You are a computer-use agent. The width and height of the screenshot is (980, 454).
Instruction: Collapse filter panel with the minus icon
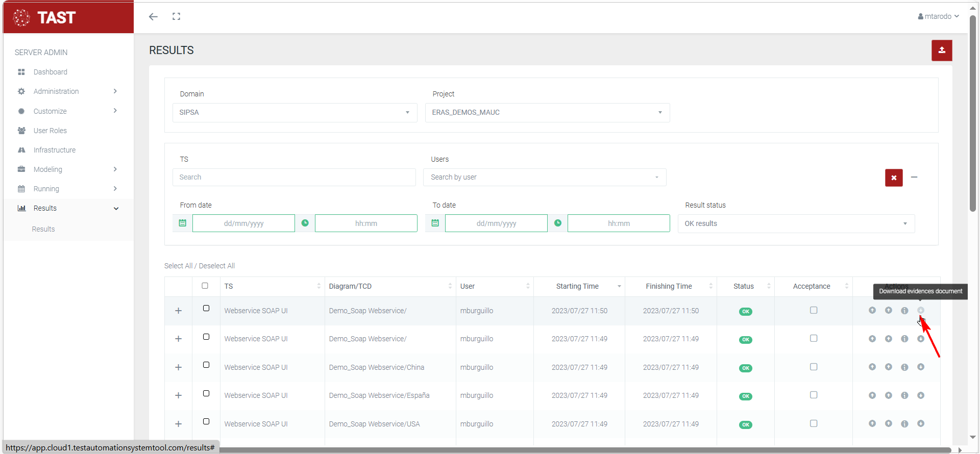pos(914,177)
